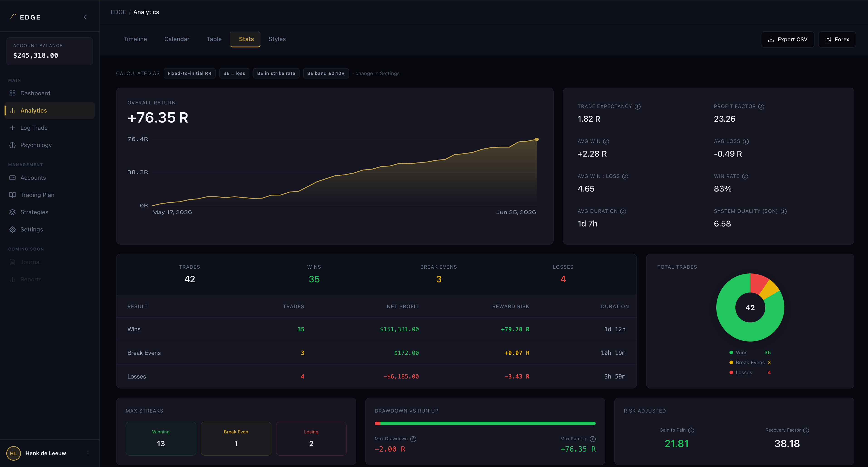Click the Break Evens row duration 10h 19m
Screen dimensions: 868x467
tap(613, 353)
